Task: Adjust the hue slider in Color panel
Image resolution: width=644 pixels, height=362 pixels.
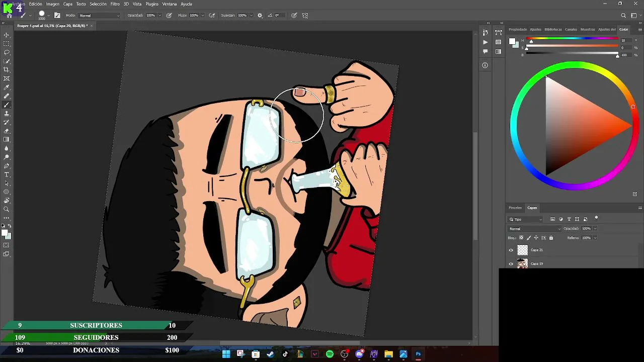Action: click(573, 39)
